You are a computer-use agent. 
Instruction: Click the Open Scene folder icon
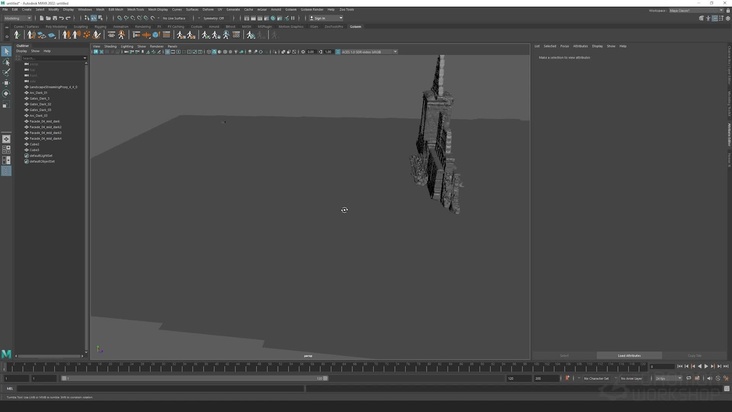click(x=48, y=18)
